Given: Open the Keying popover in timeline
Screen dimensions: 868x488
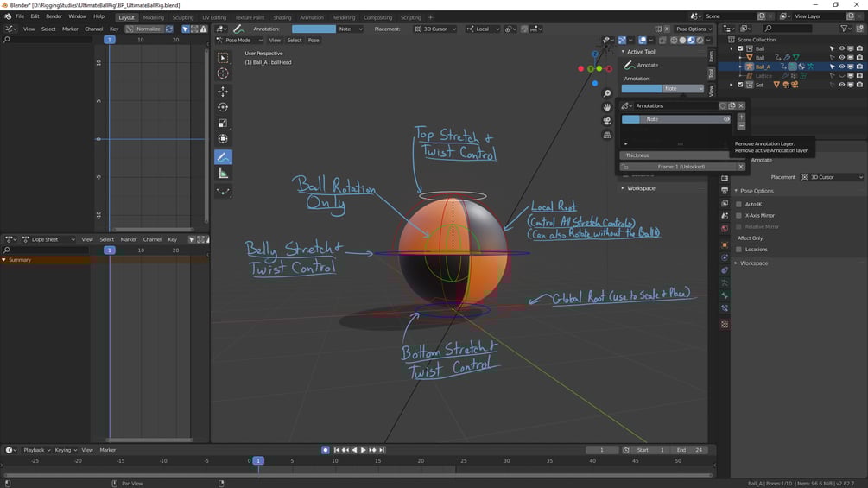Looking at the screenshot, I should 65,450.
